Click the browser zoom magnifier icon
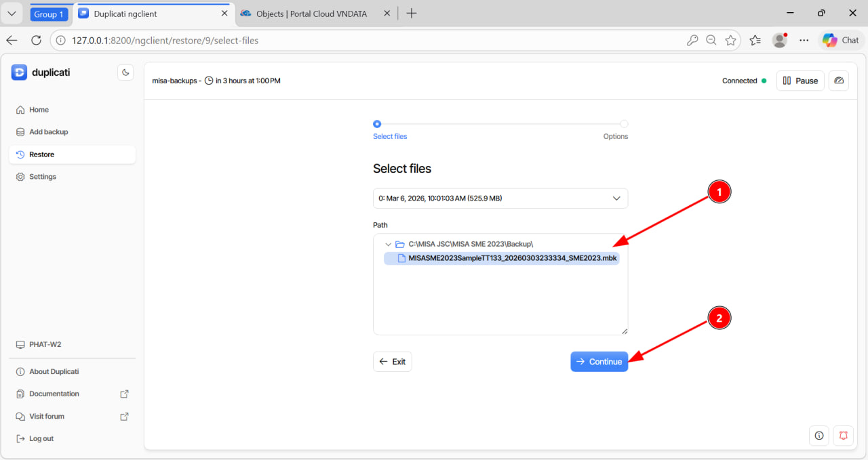The image size is (868, 460). pyautogui.click(x=711, y=41)
